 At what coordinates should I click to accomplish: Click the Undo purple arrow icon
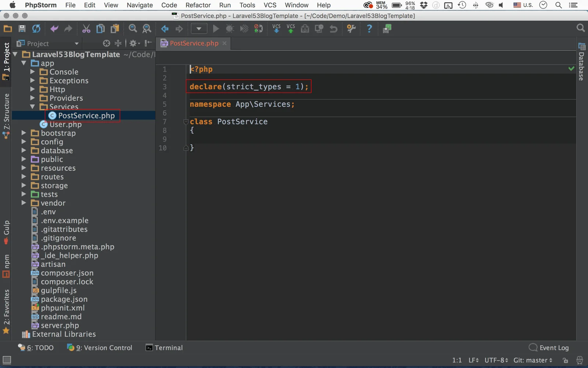(54, 29)
